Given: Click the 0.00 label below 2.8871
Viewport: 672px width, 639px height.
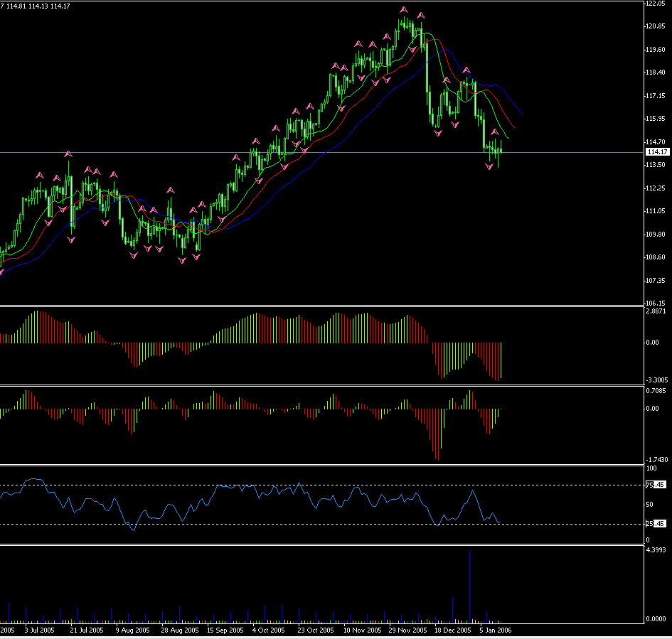Looking at the screenshot, I should pyautogui.click(x=652, y=342).
